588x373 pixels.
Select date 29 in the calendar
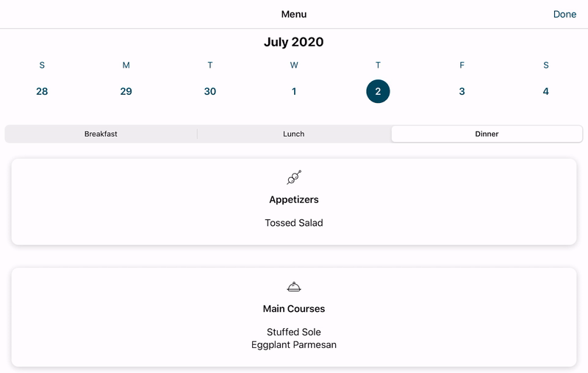click(x=126, y=91)
